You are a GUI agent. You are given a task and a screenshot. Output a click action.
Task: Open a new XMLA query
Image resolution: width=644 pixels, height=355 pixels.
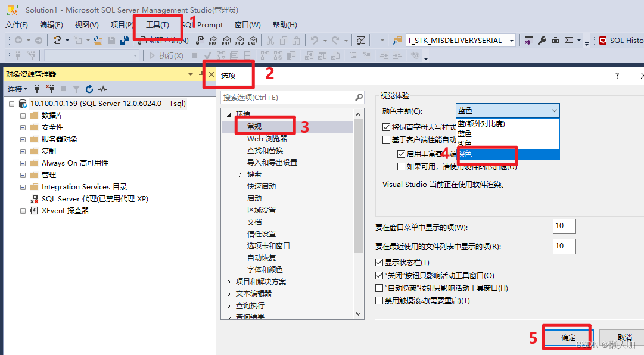click(239, 41)
